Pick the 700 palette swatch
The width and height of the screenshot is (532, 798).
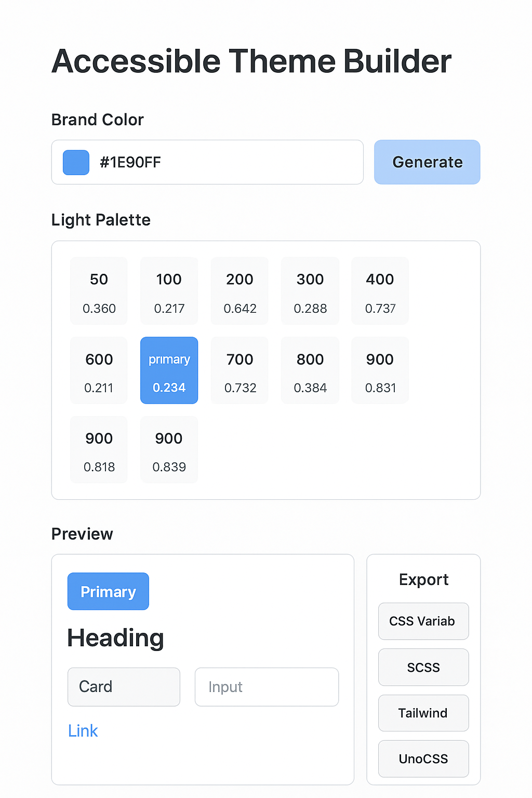pos(240,370)
